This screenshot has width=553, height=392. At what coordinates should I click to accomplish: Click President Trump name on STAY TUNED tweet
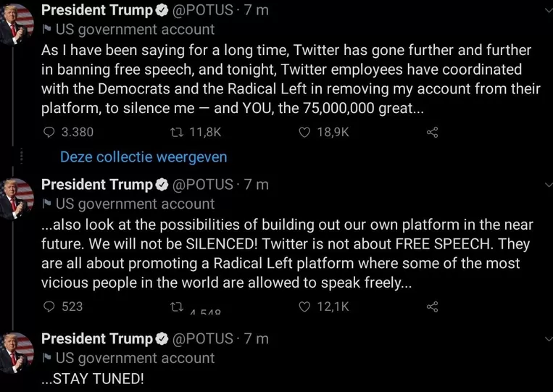click(x=97, y=338)
